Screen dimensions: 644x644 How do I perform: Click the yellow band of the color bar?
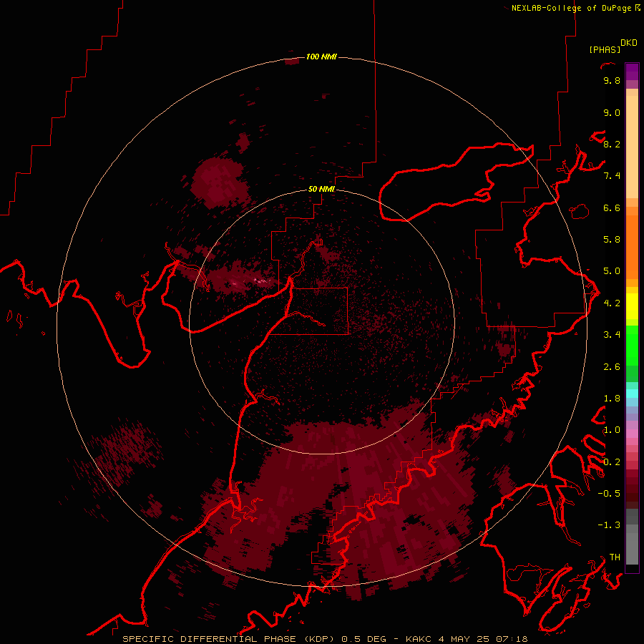[632, 306]
